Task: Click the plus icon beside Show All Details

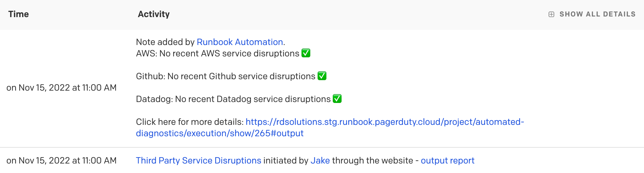Action: [551, 14]
